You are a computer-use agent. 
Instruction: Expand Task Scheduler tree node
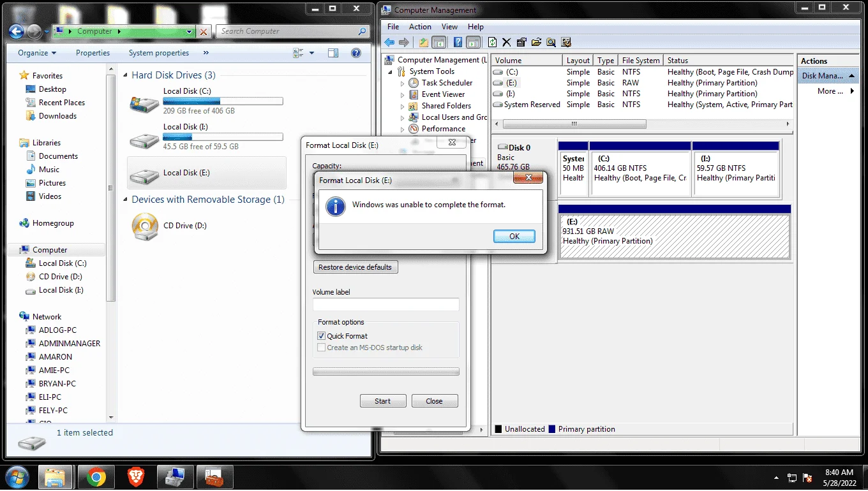point(402,83)
